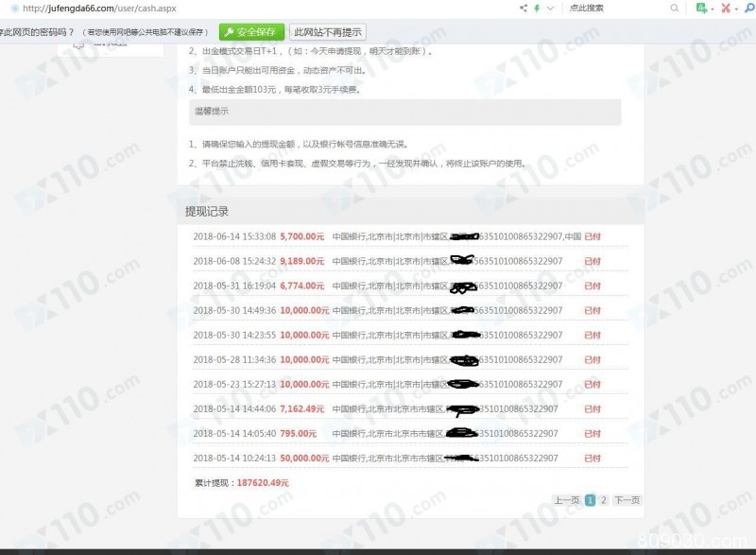Click the URL jufengda66.com address field
This screenshot has width=756, height=555.
[x=100, y=9]
